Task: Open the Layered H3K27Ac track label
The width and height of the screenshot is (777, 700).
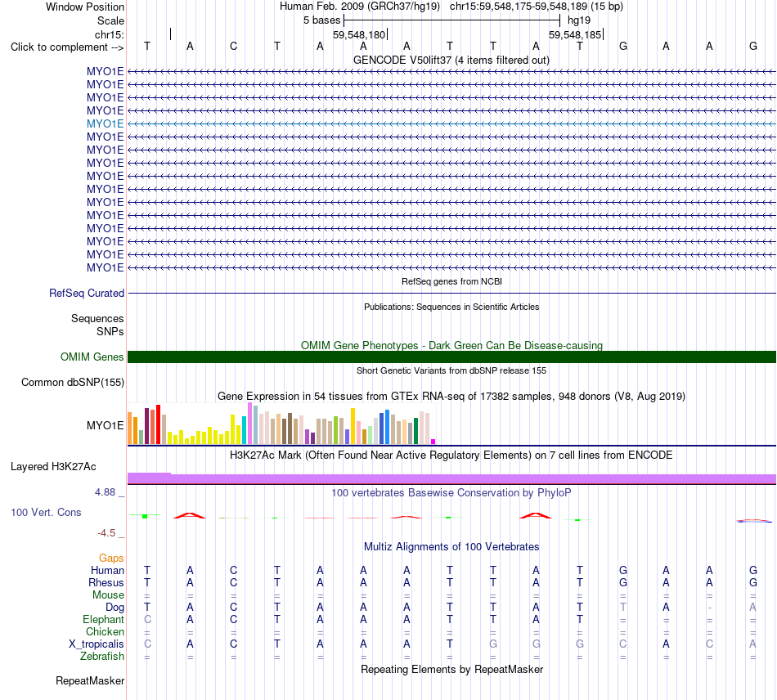Action: click(x=53, y=467)
